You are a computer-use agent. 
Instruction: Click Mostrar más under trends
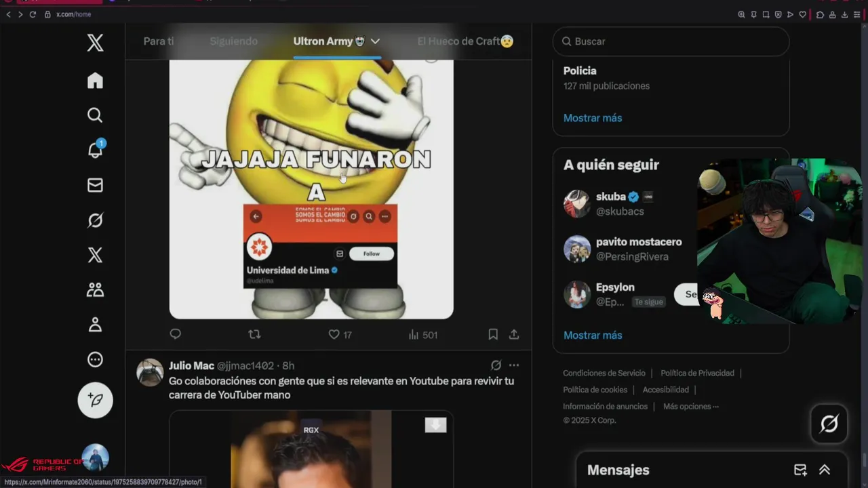pos(593,118)
